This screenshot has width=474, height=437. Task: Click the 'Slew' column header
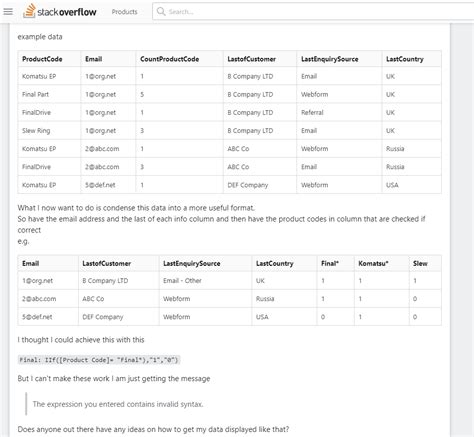(x=420, y=263)
